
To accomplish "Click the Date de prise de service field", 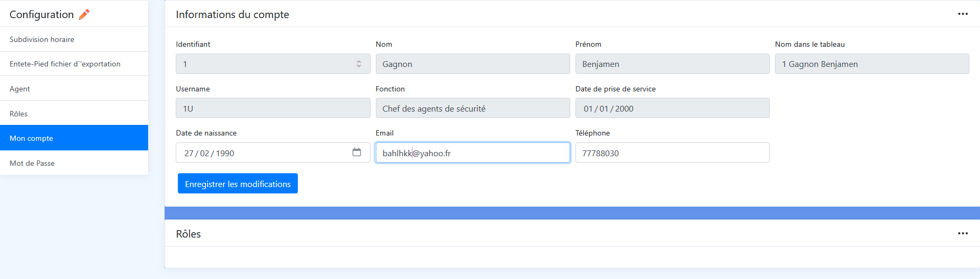I will click(673, 108).
